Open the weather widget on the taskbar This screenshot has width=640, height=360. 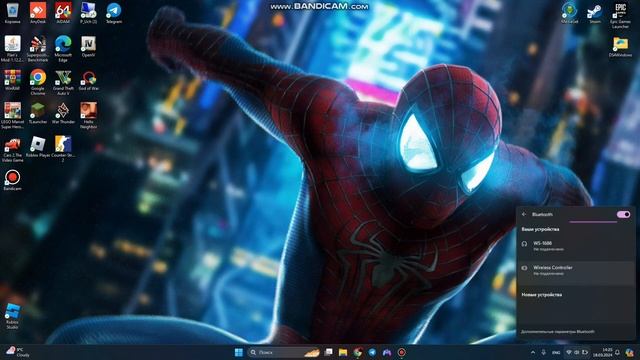pos(17,352)
